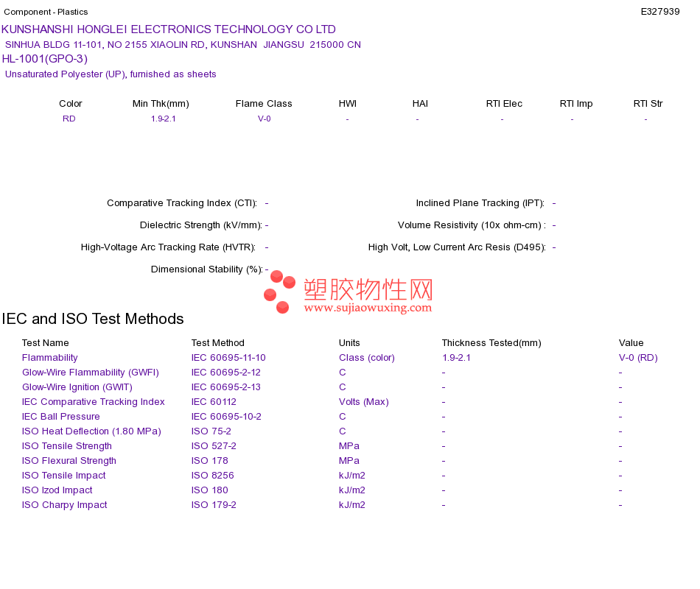Click the V-0 flame class value
This screenshot has width=700, height=589.
[265, 119]
